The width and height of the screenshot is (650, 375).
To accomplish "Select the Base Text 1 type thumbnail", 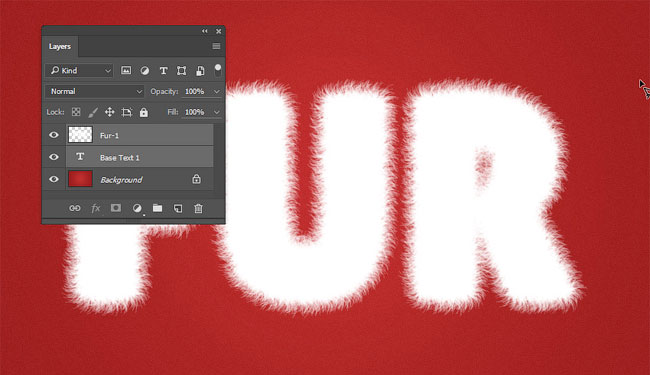I will pyautogui.click(x=80, y=157).
